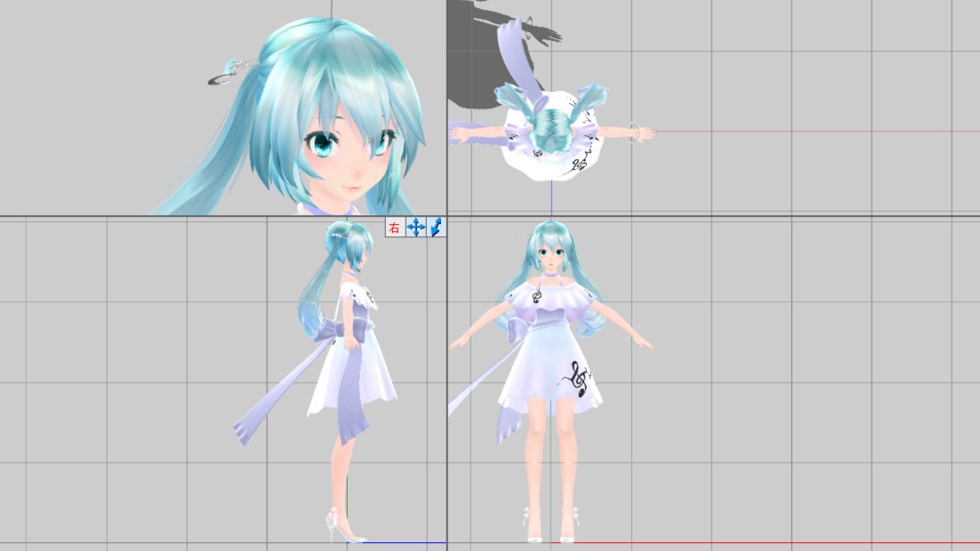The height and width of the screenshot is (551, 980).
Task: Click the red 右 view direction icon
Action: (395, 228)
